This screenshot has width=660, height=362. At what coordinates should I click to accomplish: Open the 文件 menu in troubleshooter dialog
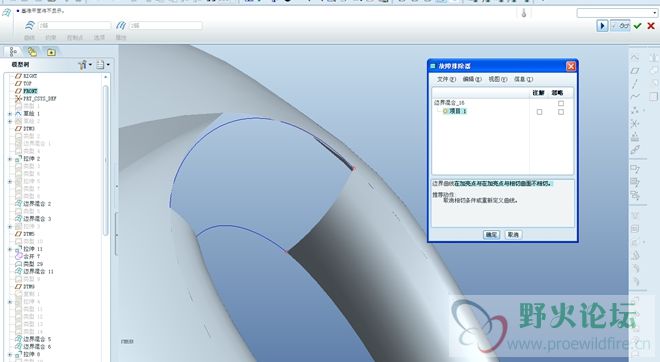[446, 79]
